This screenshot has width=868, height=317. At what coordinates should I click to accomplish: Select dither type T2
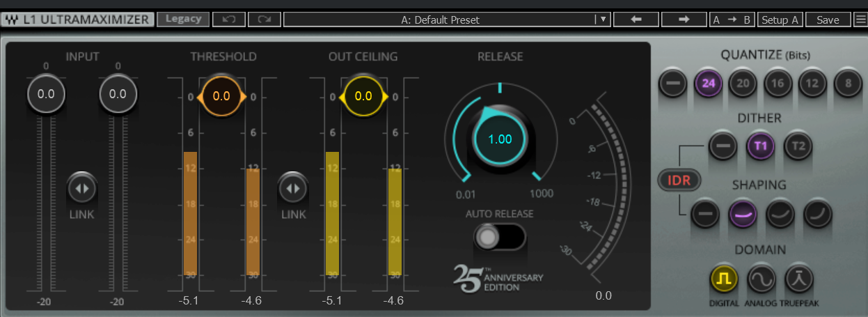click(798, 146)
